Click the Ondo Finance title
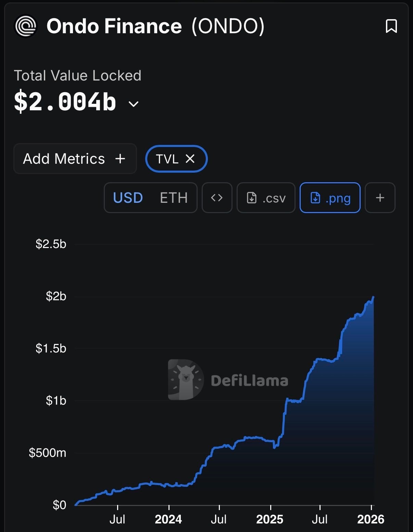This screenshot has width=413, height=532. coord(114,26)
